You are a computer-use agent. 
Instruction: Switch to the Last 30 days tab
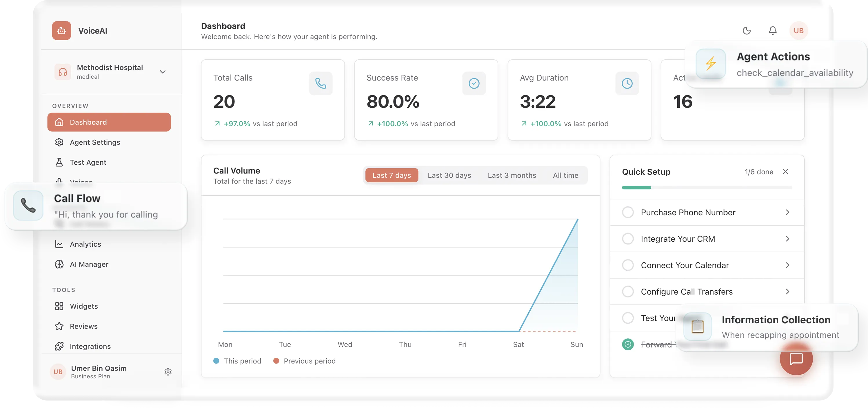tap(449, 175)
